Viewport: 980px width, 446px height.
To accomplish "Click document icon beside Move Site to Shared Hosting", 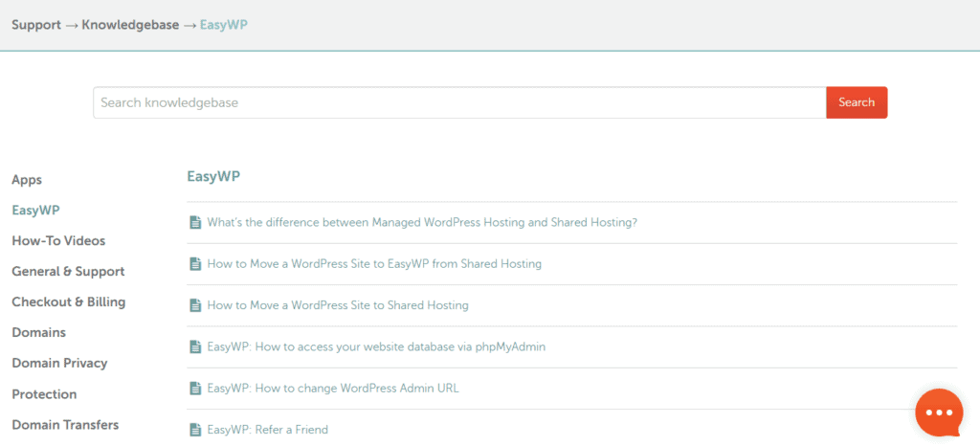I will coord(195,305).
